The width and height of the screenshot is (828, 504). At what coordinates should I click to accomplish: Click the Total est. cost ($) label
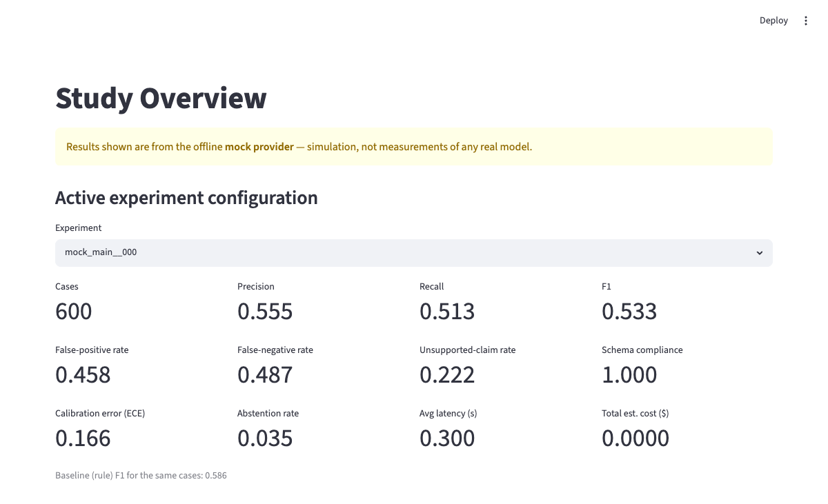[635, 413]
